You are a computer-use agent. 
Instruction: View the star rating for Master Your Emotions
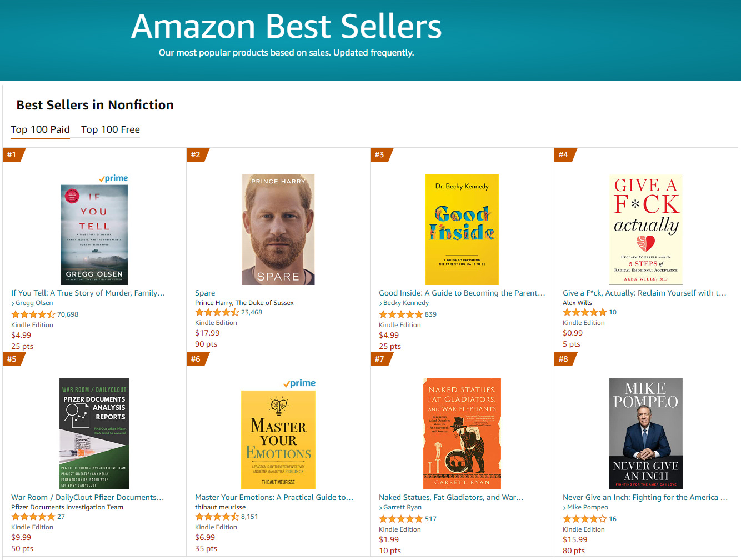pyautogui.click(x=217, y=517)
